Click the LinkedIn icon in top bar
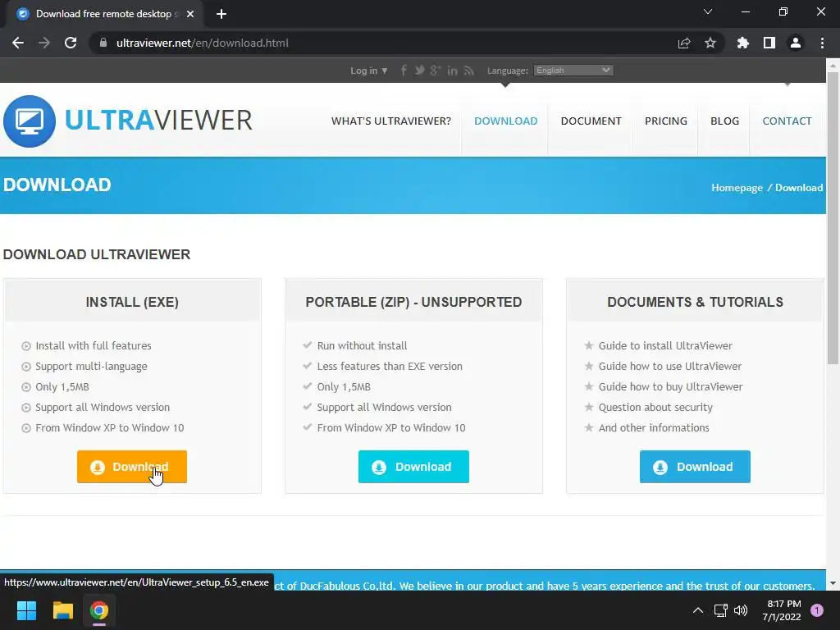 point(452,71)
